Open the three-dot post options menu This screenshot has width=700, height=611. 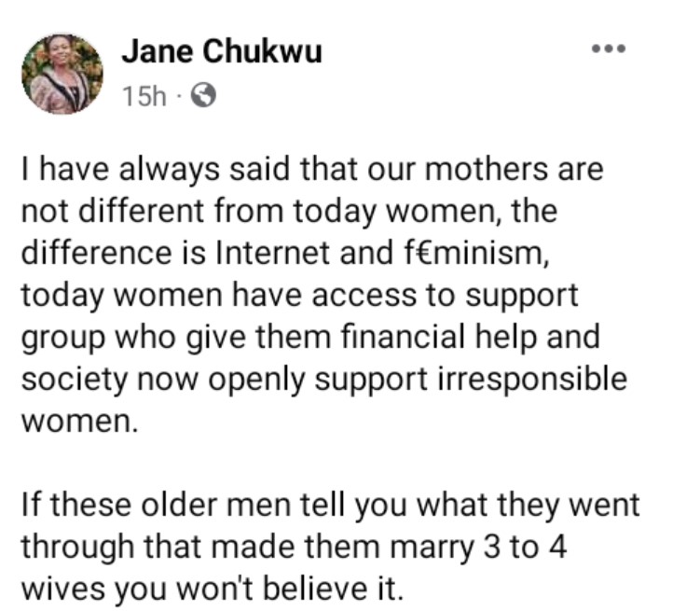pyautogui.click(x=609, y=49)
